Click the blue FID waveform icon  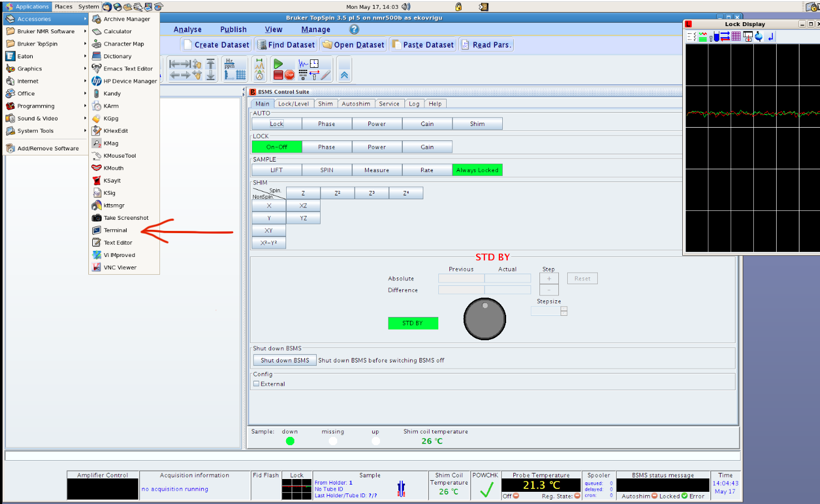coord(303,63)
